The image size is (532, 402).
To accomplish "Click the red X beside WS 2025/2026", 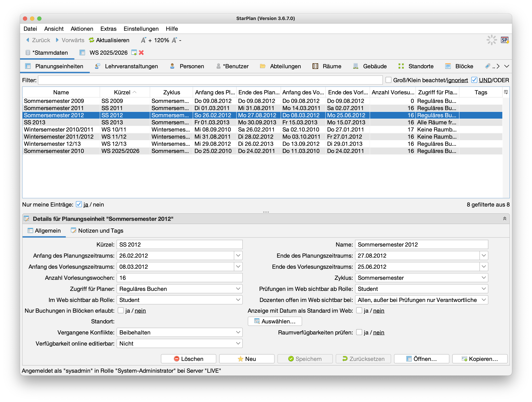I will tap(141, 53).
